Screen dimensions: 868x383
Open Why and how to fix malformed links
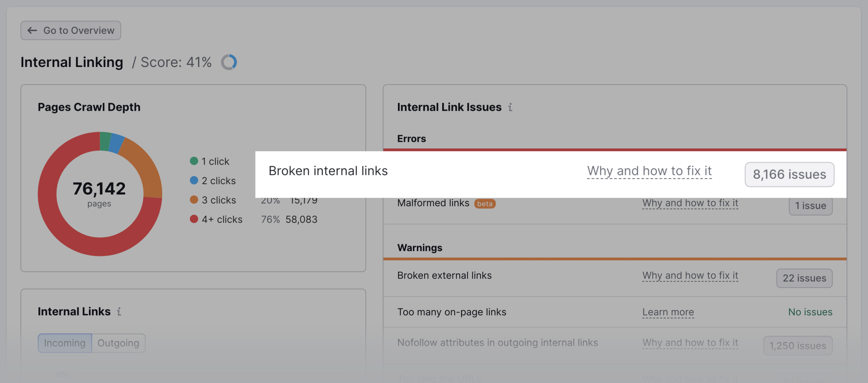click(690, 203)
